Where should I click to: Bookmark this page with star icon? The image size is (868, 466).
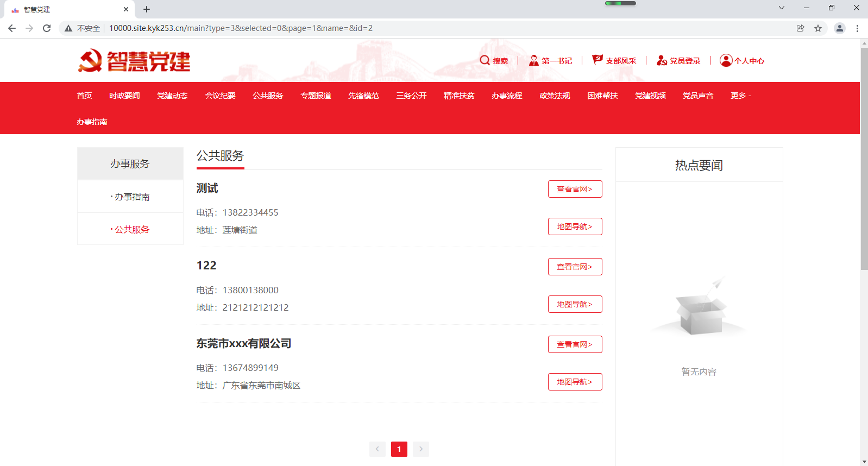(818, 28)
